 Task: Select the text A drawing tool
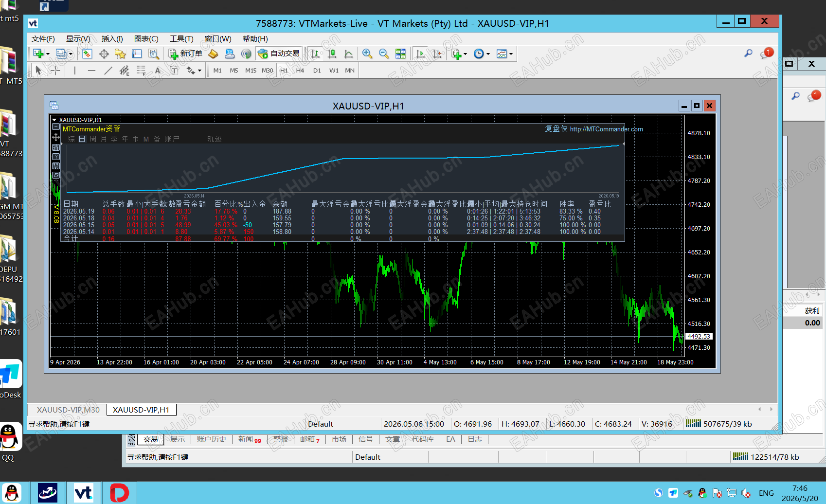pos(158,71)
